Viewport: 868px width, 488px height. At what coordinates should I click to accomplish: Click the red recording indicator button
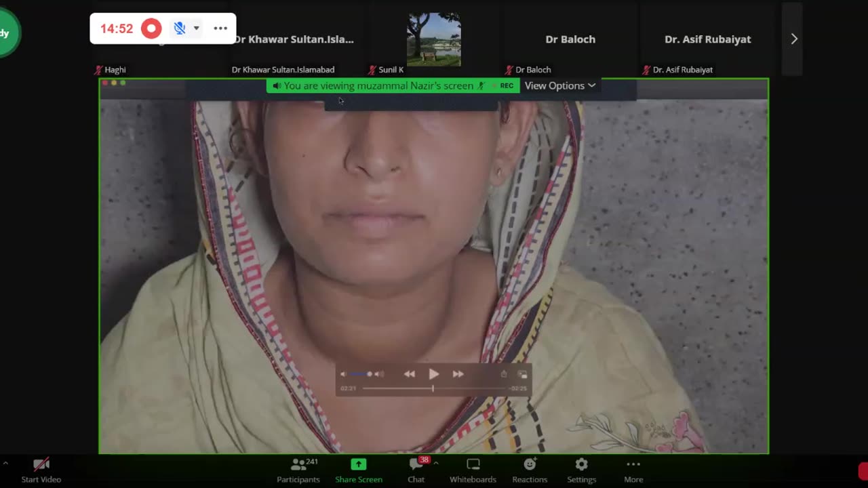coord(151,28)
